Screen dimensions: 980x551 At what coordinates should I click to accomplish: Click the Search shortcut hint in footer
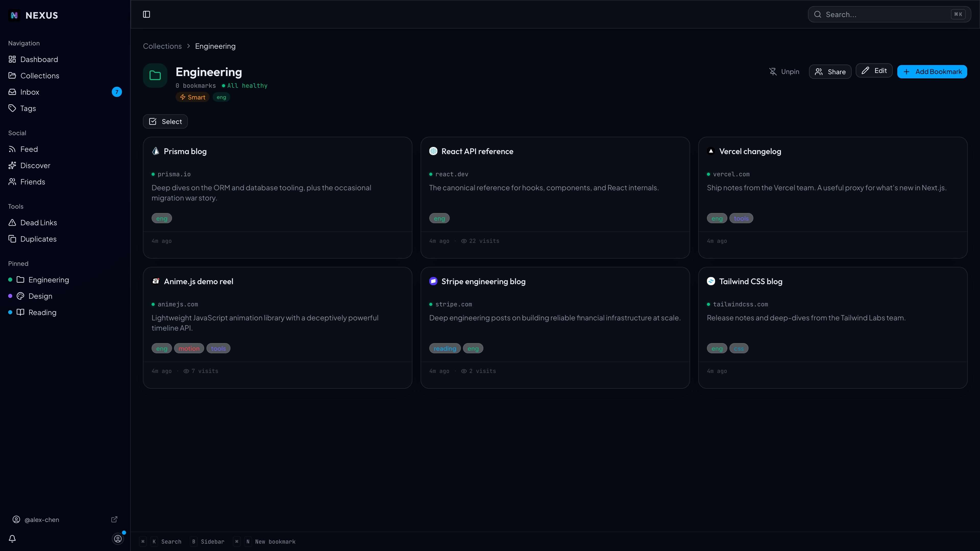(x=160, y=542)
